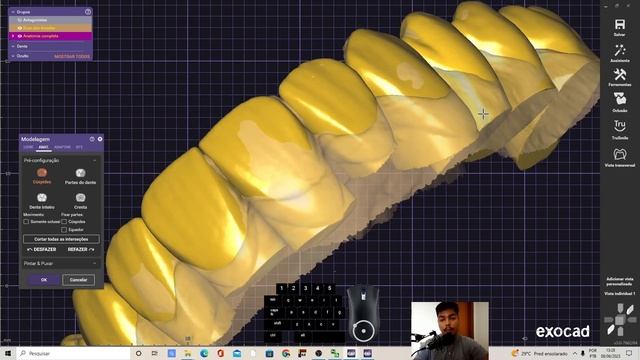The image size is (640, 360).
Task: Switch to the fourth Modelagem tab
Action: point(79,147)
